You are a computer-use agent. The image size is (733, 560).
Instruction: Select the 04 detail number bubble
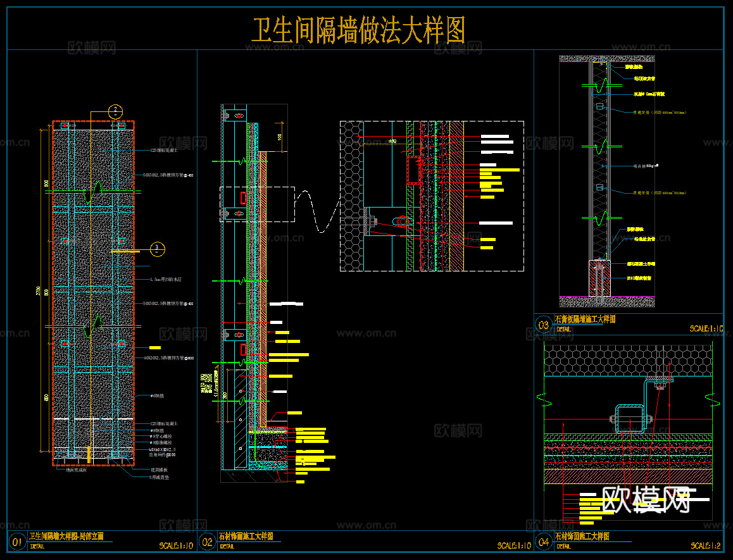pos(542,542)
